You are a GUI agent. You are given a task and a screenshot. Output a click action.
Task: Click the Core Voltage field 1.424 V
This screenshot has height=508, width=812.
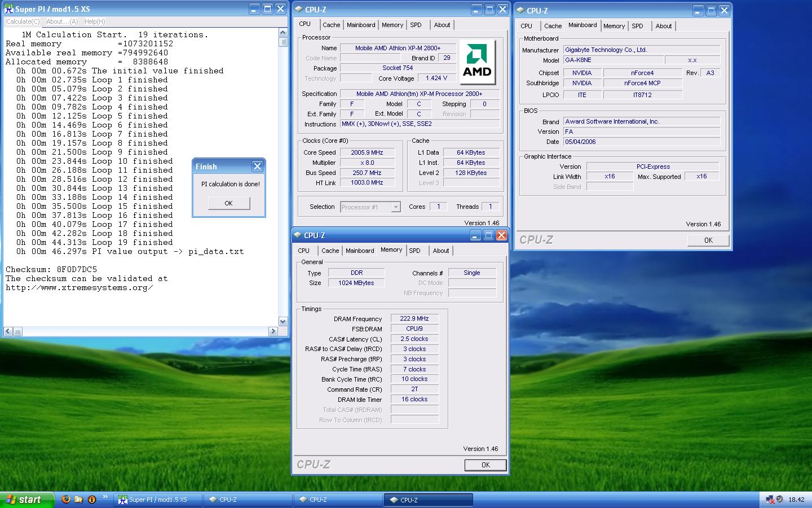(x=436, y=78)
